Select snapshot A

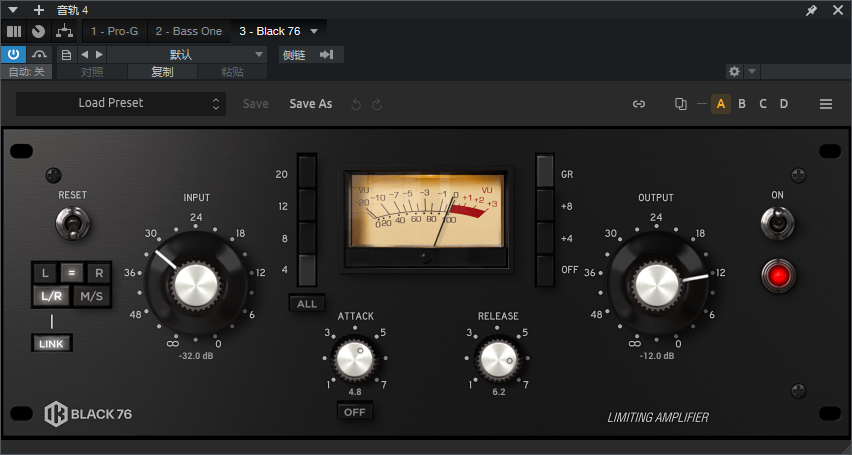[x=721, y=104]
